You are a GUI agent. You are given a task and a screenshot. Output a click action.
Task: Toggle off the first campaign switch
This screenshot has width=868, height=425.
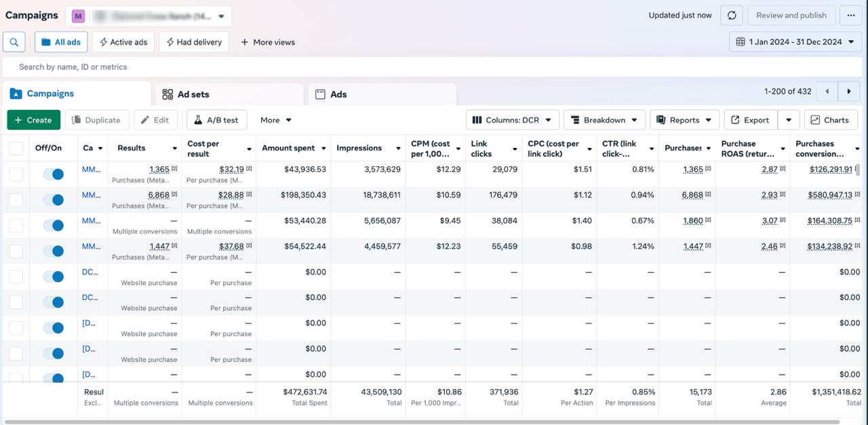53,174
